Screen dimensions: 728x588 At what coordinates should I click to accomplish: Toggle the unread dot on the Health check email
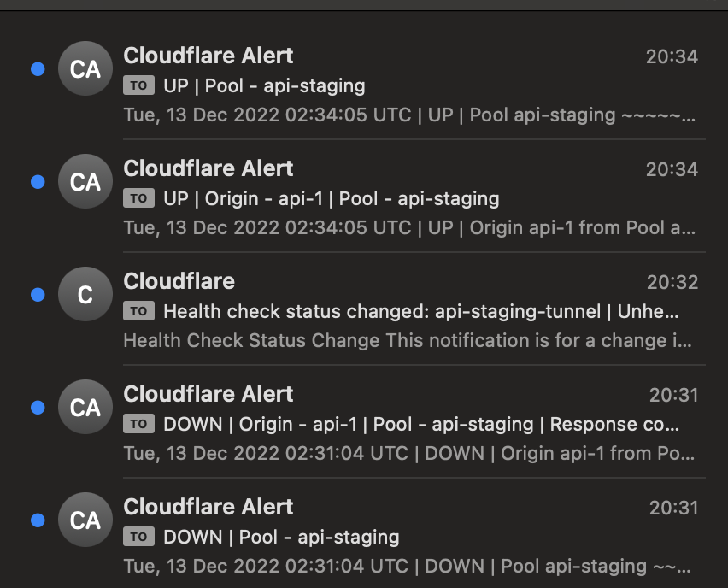pyautogui.click(x=36, y=294)
